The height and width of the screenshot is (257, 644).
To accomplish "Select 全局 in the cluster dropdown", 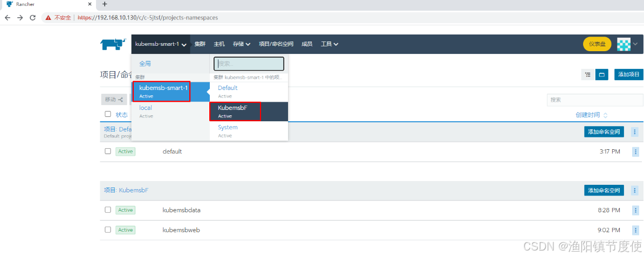I will [x=145, y=64].
